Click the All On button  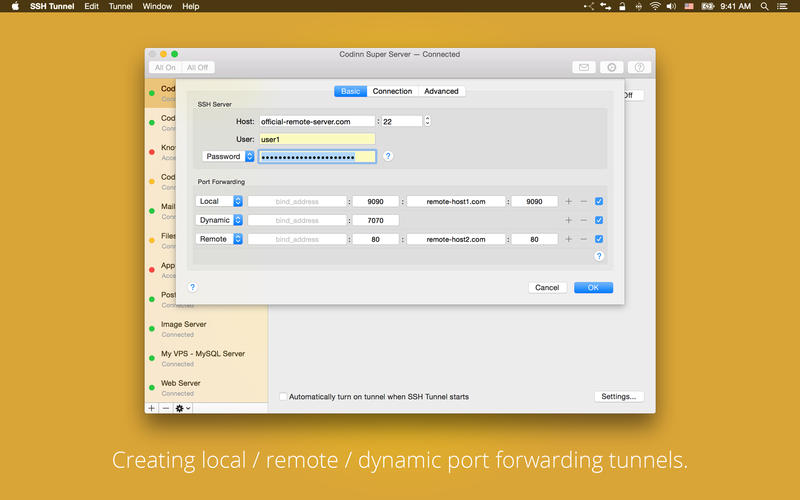[x=165, y=67]
